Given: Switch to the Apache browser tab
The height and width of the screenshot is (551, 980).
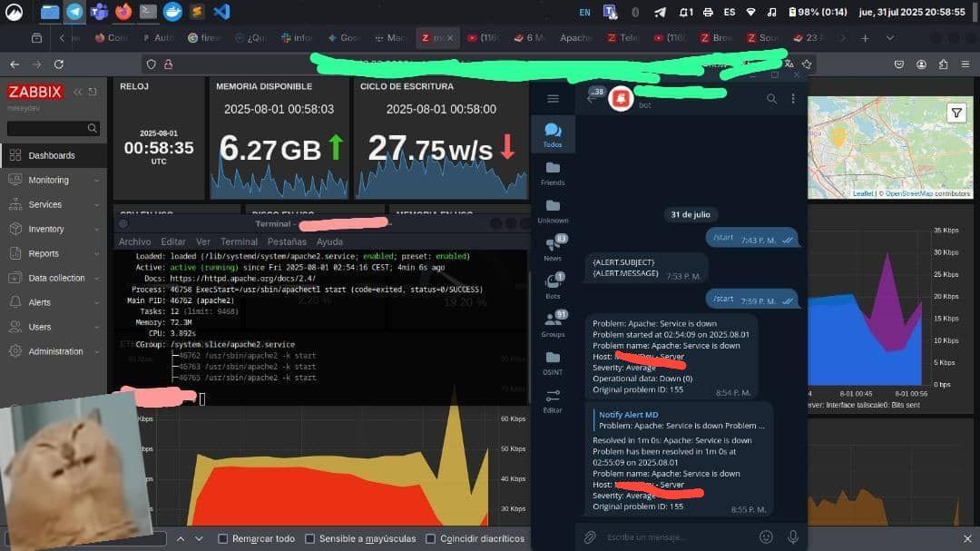Looking at the screenshot, I should pyautogui.click(x=575, y=38).
